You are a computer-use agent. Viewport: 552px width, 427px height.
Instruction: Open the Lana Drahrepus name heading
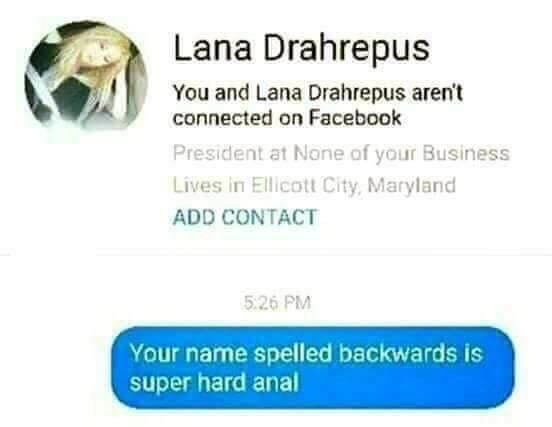(x=301, y=48)
